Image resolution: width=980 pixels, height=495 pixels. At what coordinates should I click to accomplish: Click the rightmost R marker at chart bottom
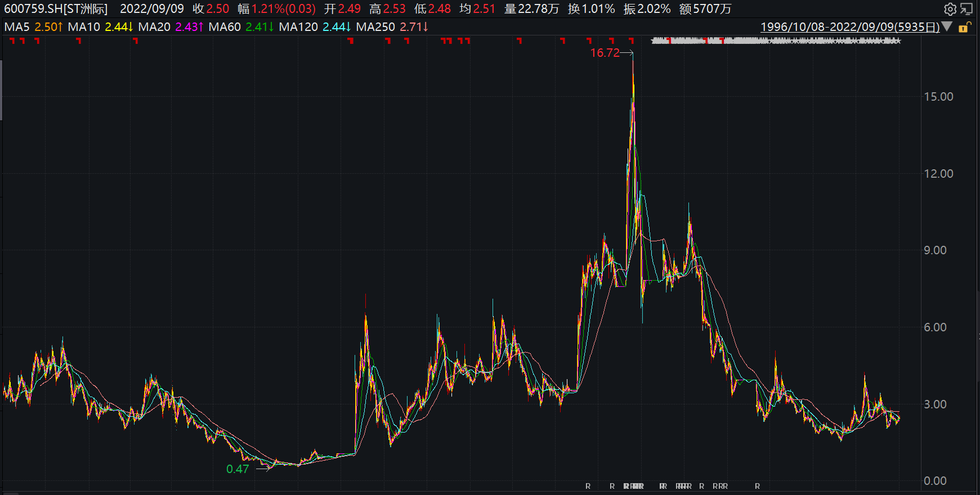coord(757,486)
